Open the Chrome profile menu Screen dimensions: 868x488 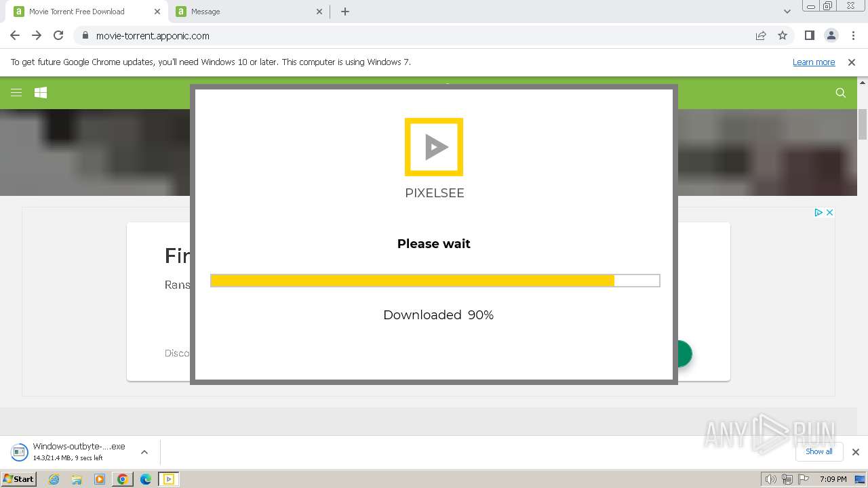[831, 36]
